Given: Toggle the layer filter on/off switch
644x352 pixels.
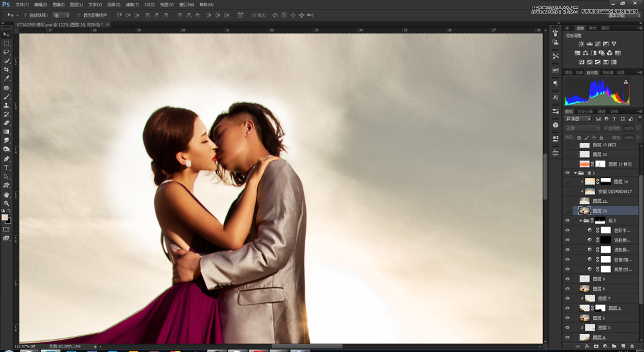Looking at the screenshot, I should (639, 119).
